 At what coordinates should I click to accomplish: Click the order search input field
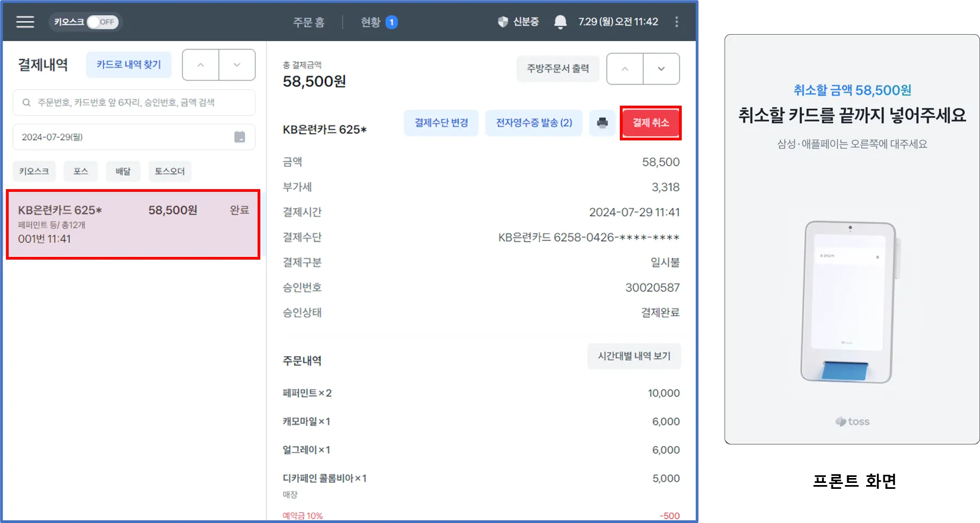tap(134, 102)
